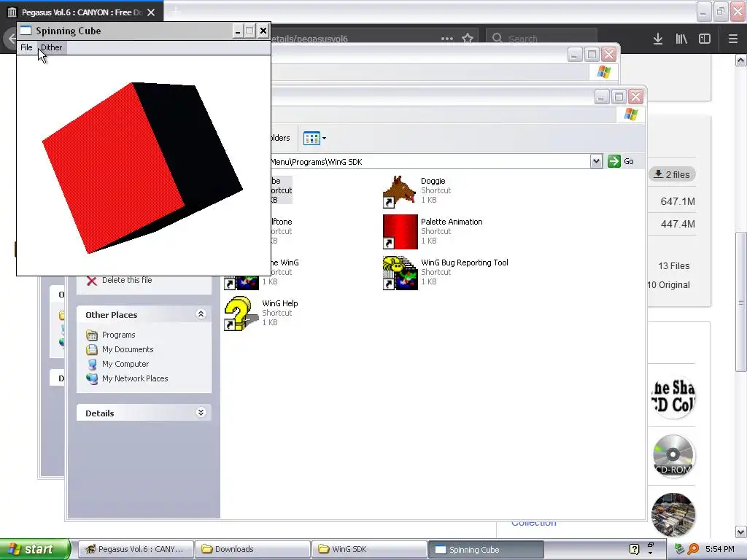Toggle the browser sidebar icon
The width and height of the screenshot is (747, 560).
(705, 39)
